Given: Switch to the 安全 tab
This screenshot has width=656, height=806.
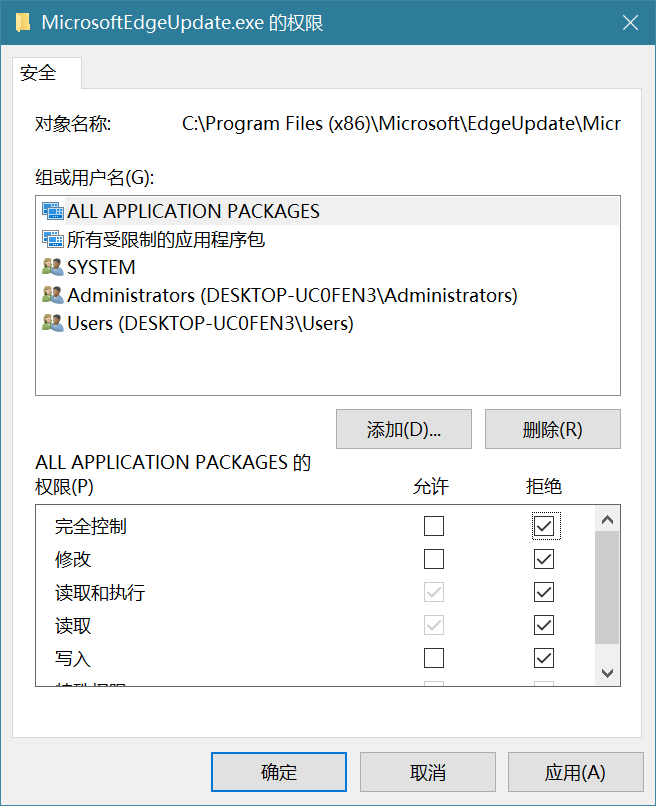Looking at the screenshot, I should coord(39,73).
